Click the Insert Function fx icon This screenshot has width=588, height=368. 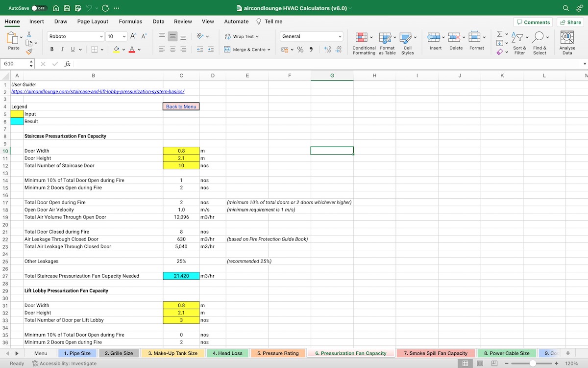(x=68, y=64)
